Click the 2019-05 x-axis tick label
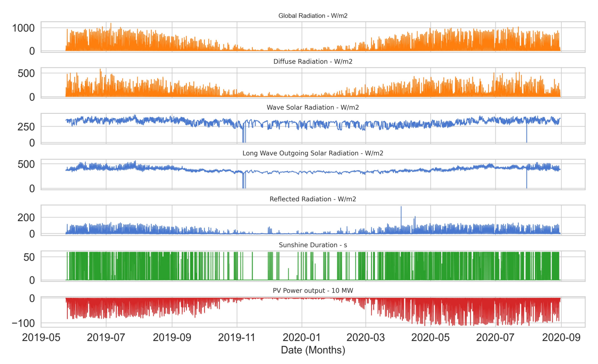This screenshot has width=598, height=364. (x=41, y=338)
